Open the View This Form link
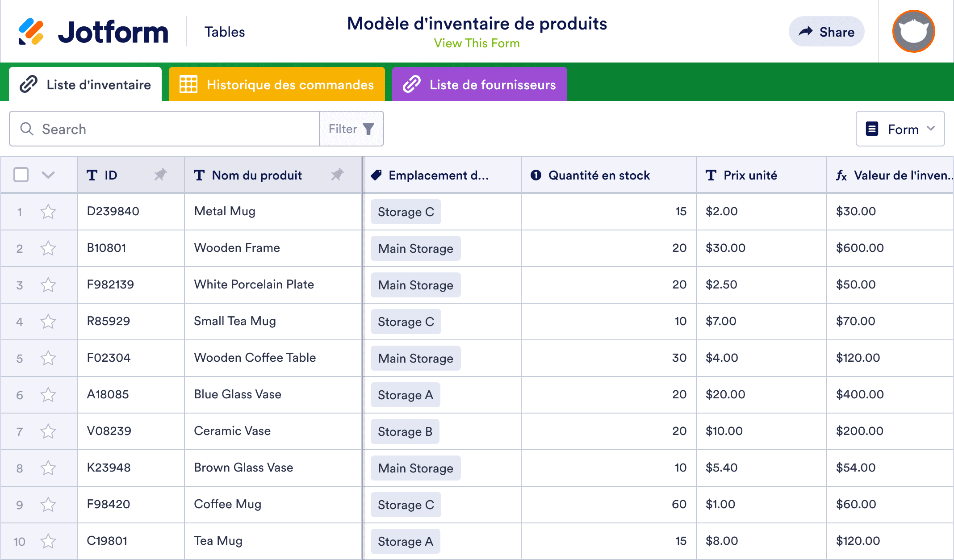954x560 pixels. (x=477, y=43)
